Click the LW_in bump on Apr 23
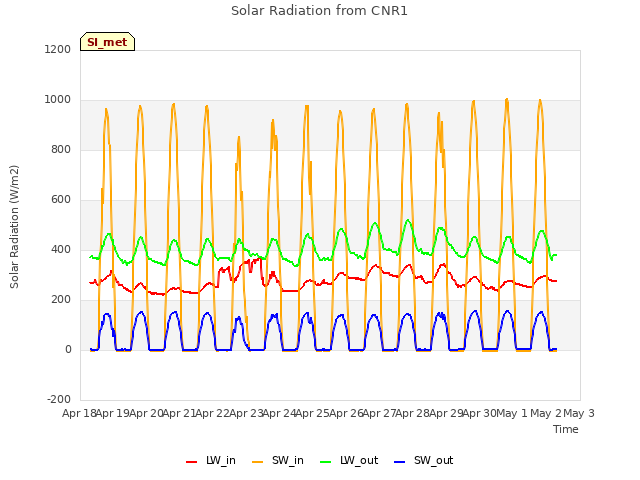This screenshot has width=640, height=480. click(x=253, y=260)
